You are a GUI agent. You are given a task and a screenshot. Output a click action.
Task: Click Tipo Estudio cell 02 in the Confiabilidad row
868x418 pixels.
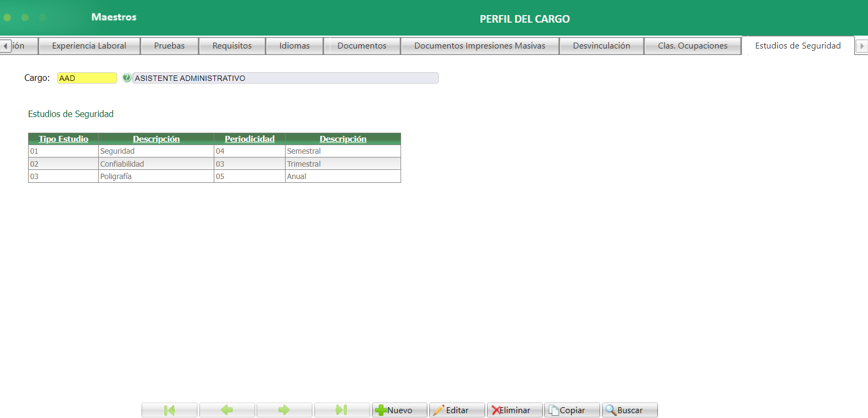pyautogui.click(x=63, y=164)
